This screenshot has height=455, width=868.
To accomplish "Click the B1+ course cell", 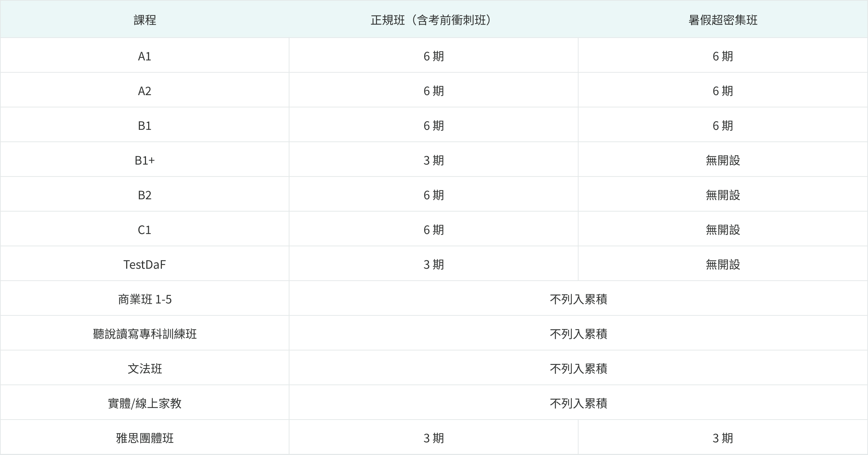I will tap(145, 161).
